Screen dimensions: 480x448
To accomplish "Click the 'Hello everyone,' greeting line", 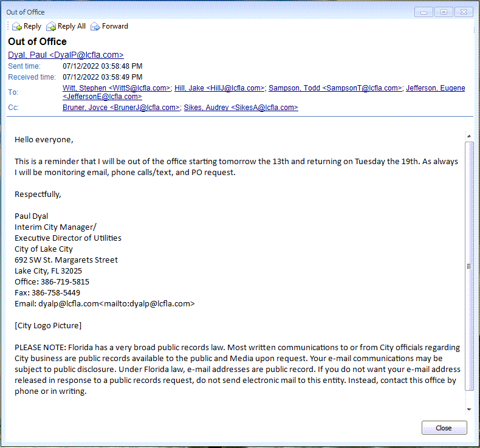I will [44, 140].
